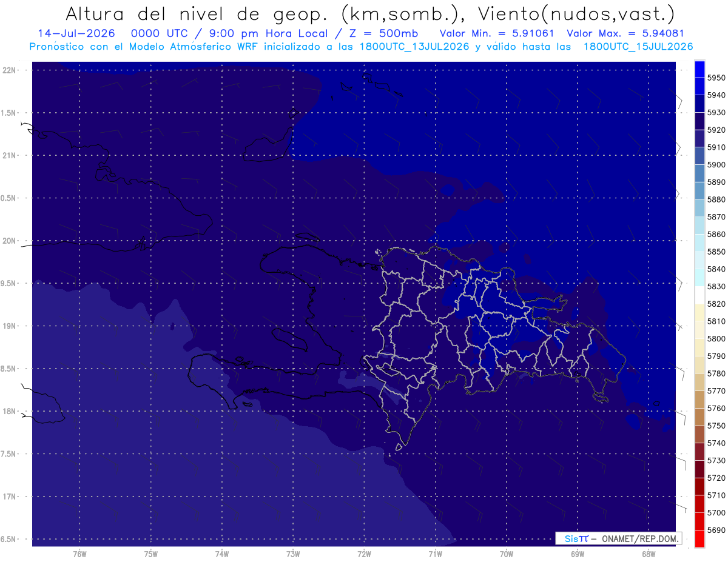728x562 pixels.
Task: Click the '20N' latitude axis label
Action: 9,241
